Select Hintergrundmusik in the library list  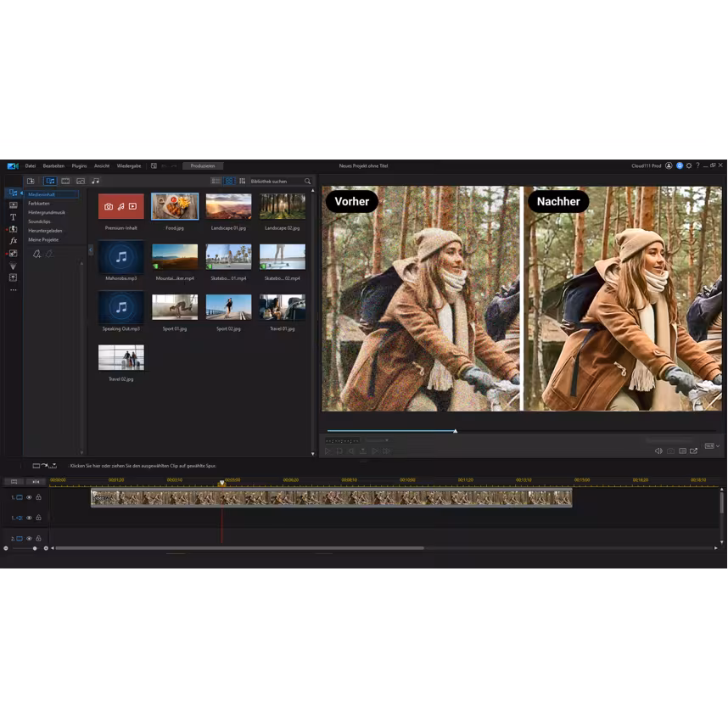(x=47, y=212)
